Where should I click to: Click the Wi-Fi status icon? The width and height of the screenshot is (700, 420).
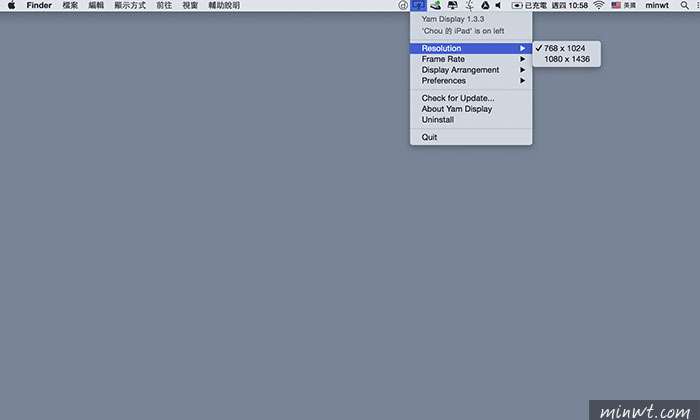[599, 5]
